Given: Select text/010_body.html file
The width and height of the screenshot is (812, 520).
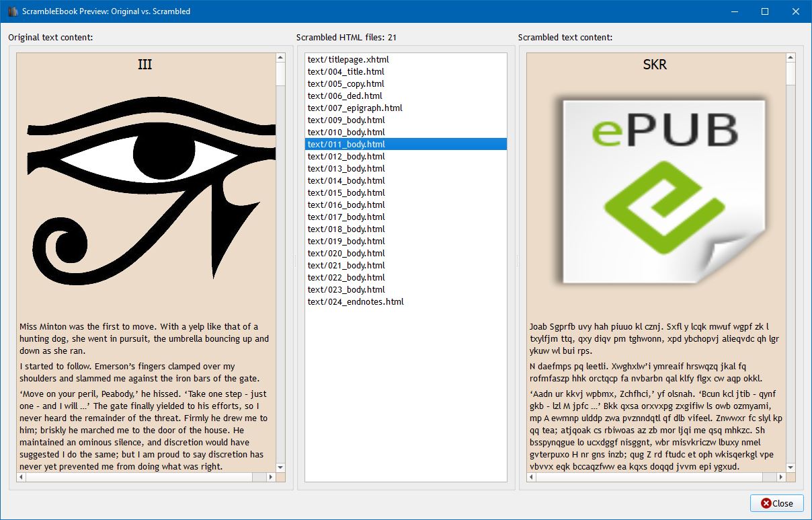Looking at the screenshot, I should (x=406, y=132).
